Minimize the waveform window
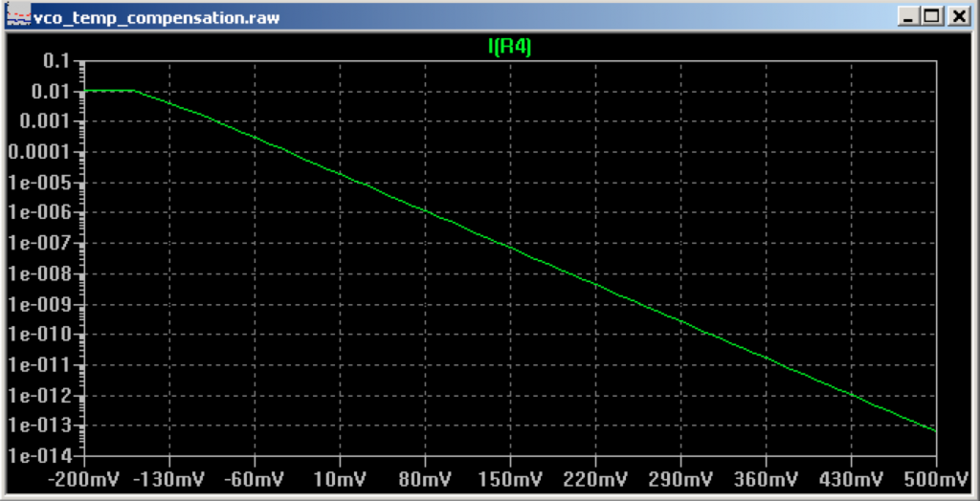Viewport: 980px width, 501px height. [909, 17]
